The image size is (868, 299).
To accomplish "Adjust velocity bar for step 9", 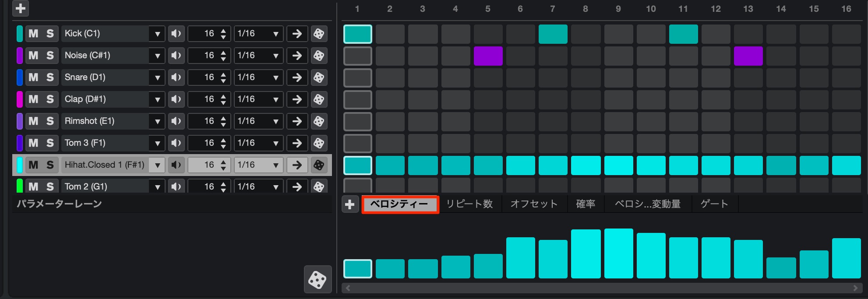I will (618, 253).
